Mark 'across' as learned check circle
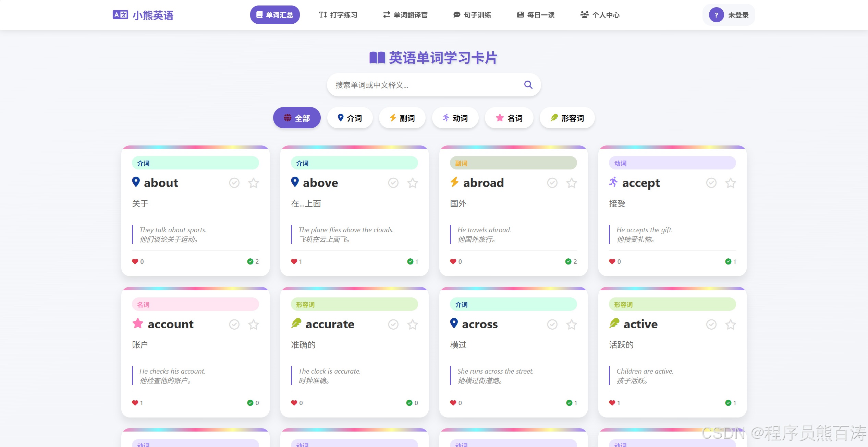 [x=552, y=325]
